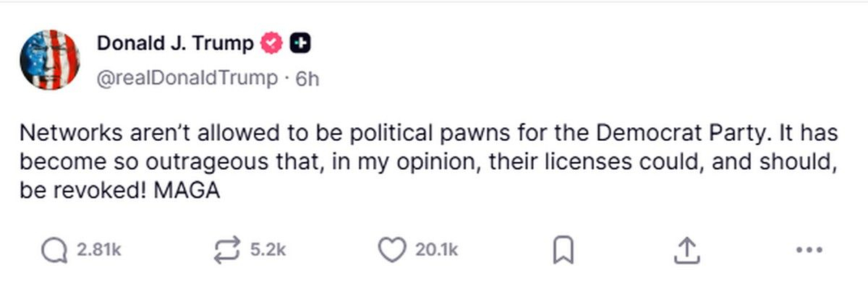Tap the share upload arrow icon

tap(685, 250)
